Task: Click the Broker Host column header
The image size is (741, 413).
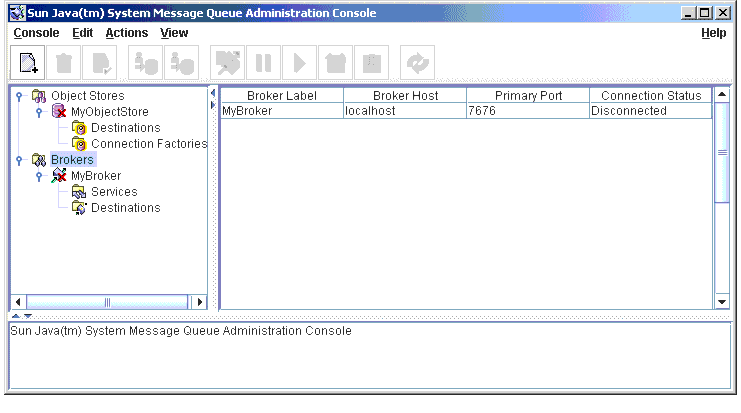Action: click(x=405, y=95)
